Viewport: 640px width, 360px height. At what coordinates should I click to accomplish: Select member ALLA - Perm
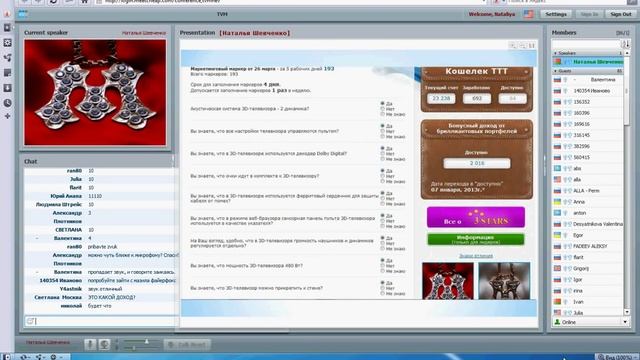[x=588, y=191]
